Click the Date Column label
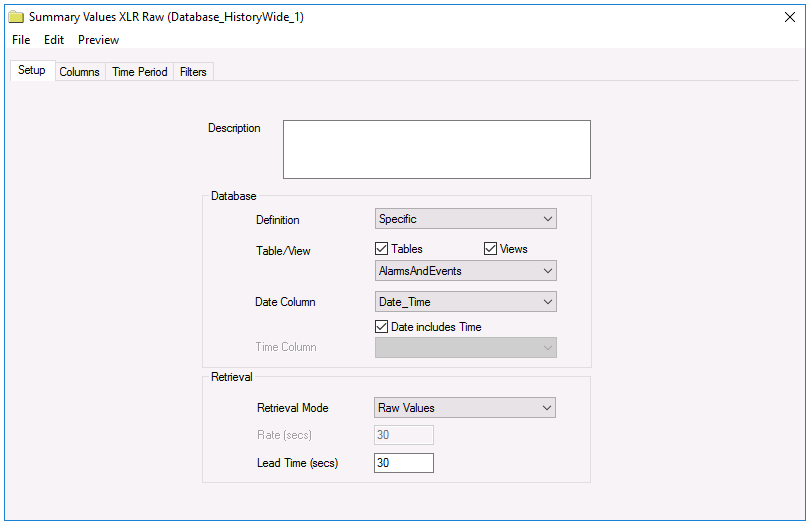 pyautogui.click(x=285, y=302)
